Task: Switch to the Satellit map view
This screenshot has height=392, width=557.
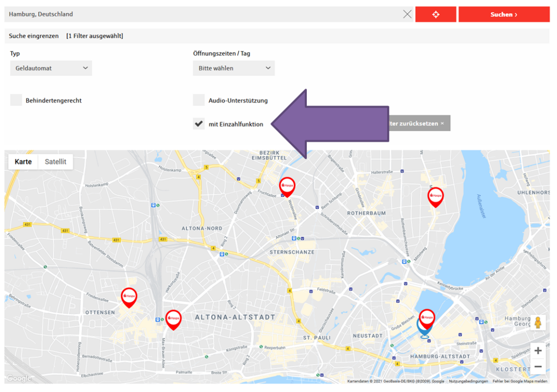Action: (55, 162)
